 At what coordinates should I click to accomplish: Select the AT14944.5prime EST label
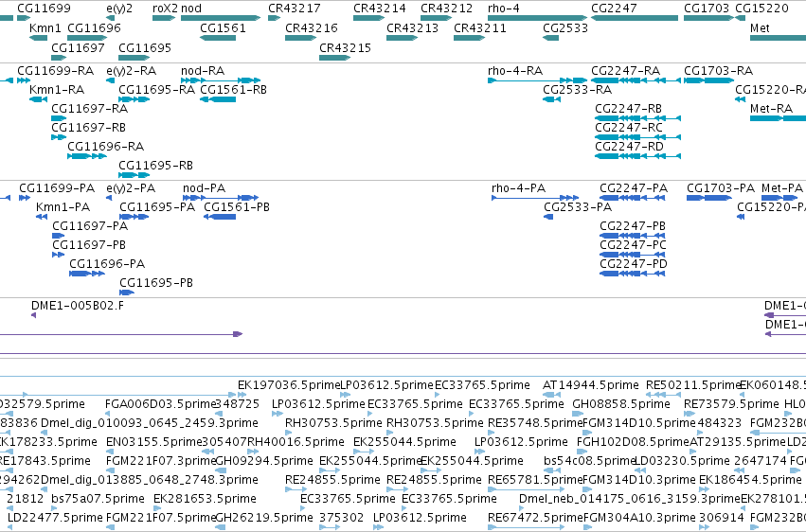pos(591,384)
